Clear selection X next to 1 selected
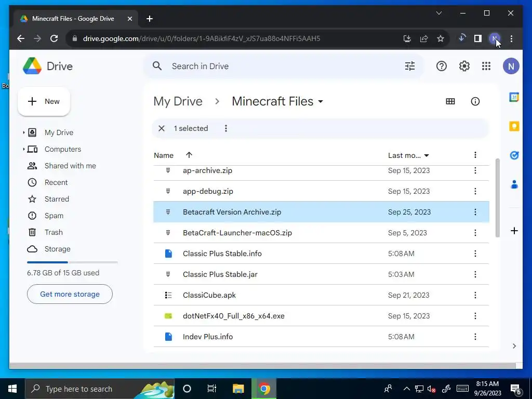Viewport: 532px width, 399px height. click(x=162, y=128)
